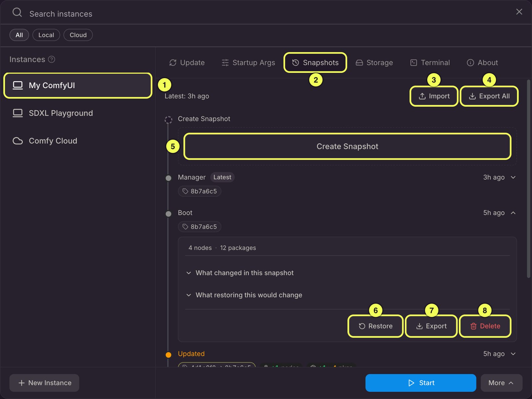Image resolution: width=532 pixels, height=399 pixels.
Task: Delete the Boot snapshot
Action: (x=485, y=326)
